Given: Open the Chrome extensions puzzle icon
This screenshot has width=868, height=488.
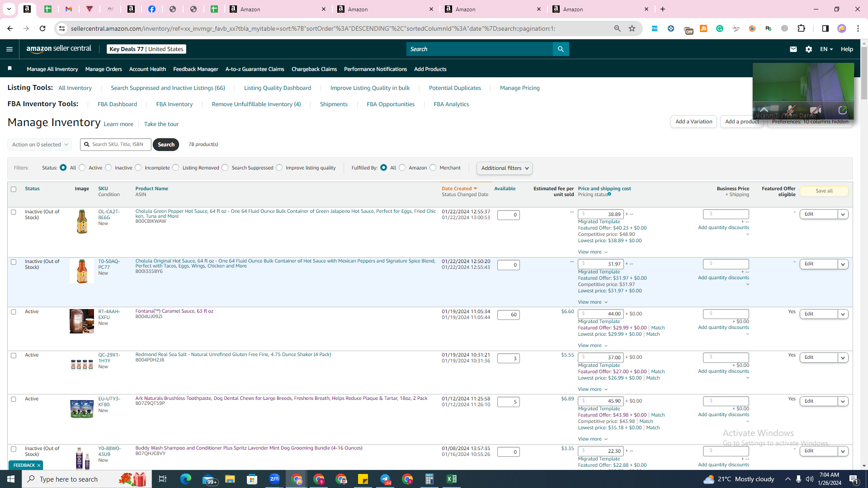Looking at the screenshot, I should [x=802, y=28].
